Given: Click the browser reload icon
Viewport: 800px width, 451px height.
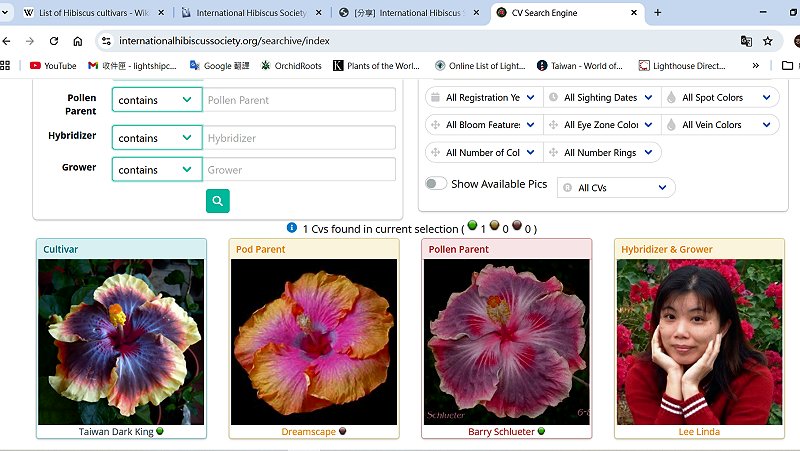Looking at the screenshot, I should point(52,41).
